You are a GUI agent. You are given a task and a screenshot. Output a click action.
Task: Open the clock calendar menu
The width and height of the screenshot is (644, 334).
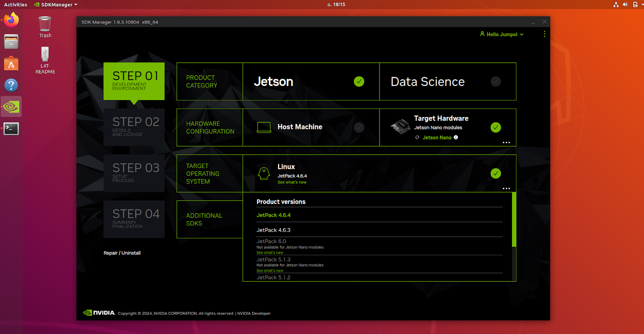(336, 4)
